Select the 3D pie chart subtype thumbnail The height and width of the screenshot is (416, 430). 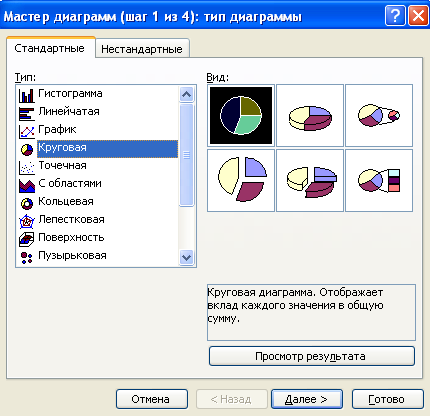[x=310, y=115]
